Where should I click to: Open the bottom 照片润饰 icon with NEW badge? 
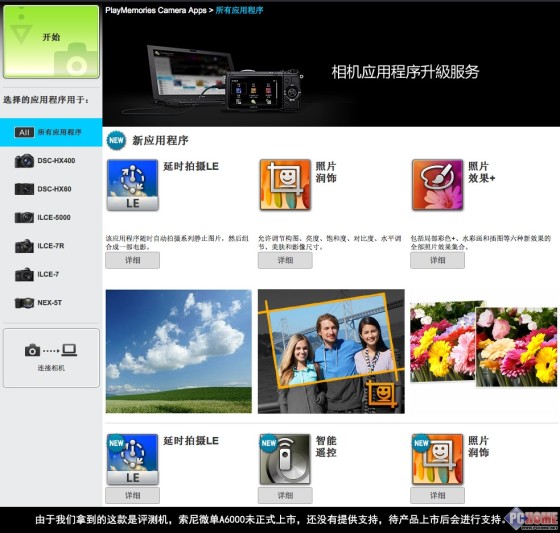click(438, 459)
